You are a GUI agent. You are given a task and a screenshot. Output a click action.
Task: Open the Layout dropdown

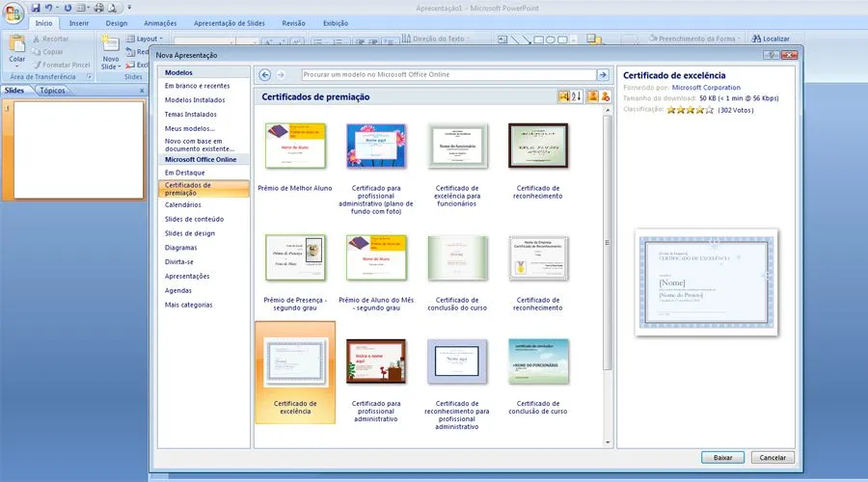point(145,39)
